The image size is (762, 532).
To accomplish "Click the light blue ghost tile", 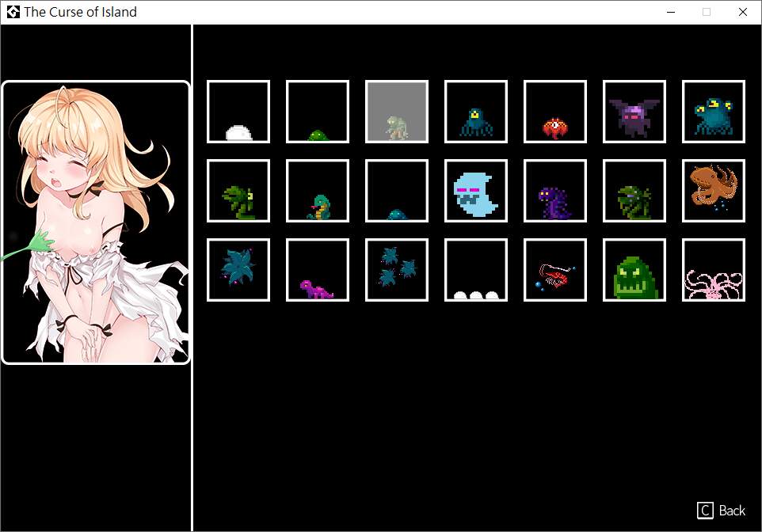I will [476, 191].
